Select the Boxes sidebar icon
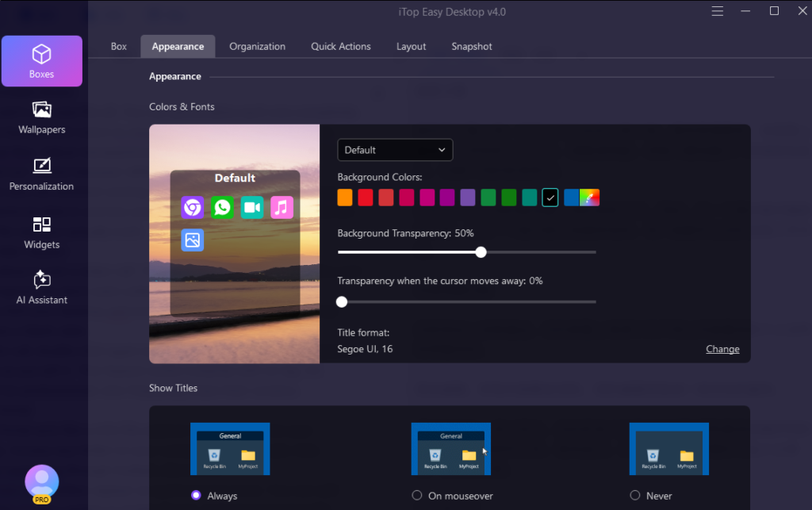Image resolution: width=812 pixels, height=510 pixels. 42,61
